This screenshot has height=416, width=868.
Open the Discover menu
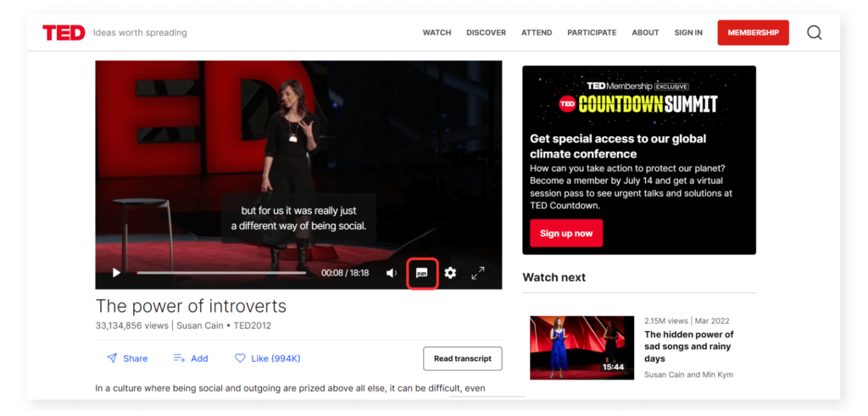pyautogui.click(x=486, y=33)
